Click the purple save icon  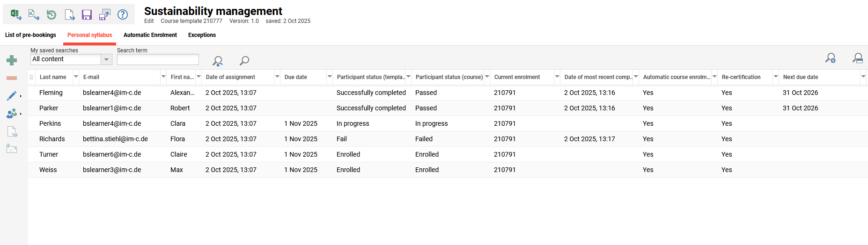tap(87, 14)
